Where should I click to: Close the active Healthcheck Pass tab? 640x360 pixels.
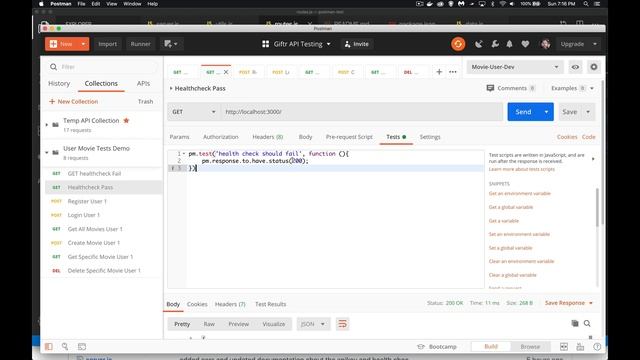pos(226,72)
